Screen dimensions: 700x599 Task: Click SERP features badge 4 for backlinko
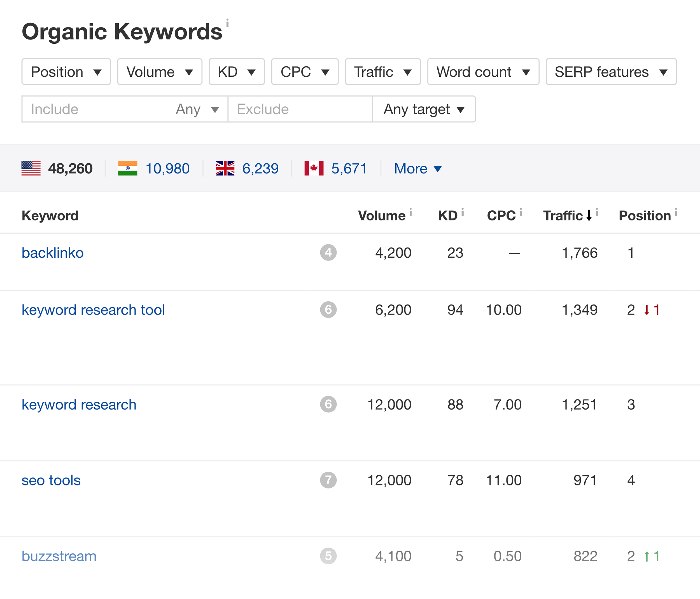coord(328,253)
